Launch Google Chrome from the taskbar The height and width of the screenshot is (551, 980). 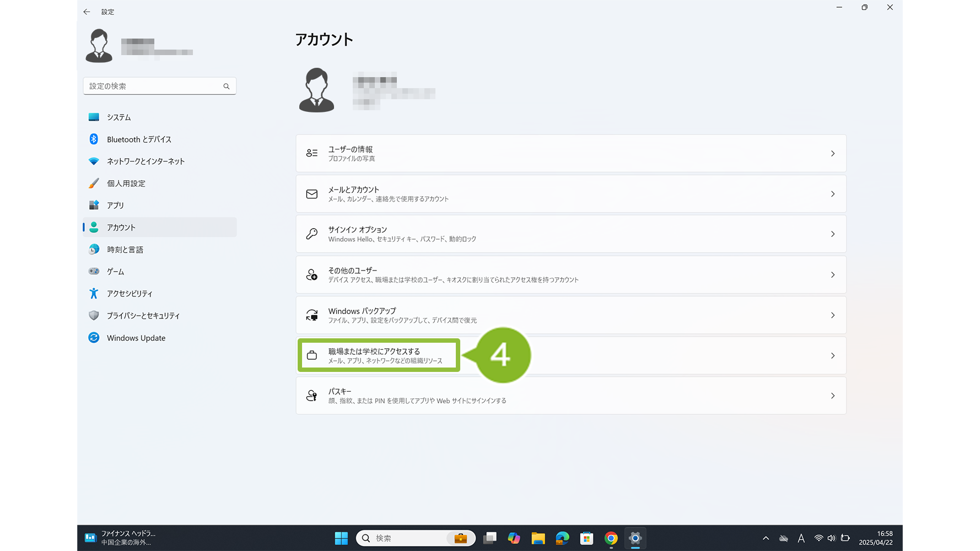tap(611, 538)
